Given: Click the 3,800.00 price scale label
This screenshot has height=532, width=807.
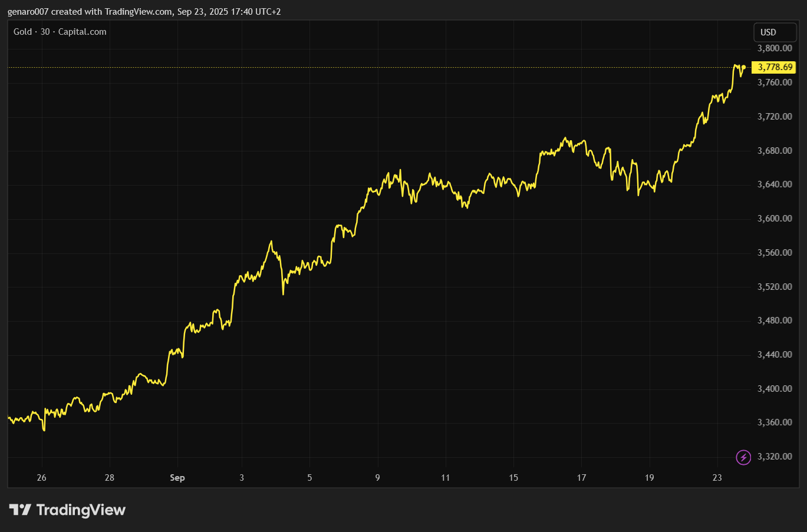Looking at the screenshot, I should point(775,48).
